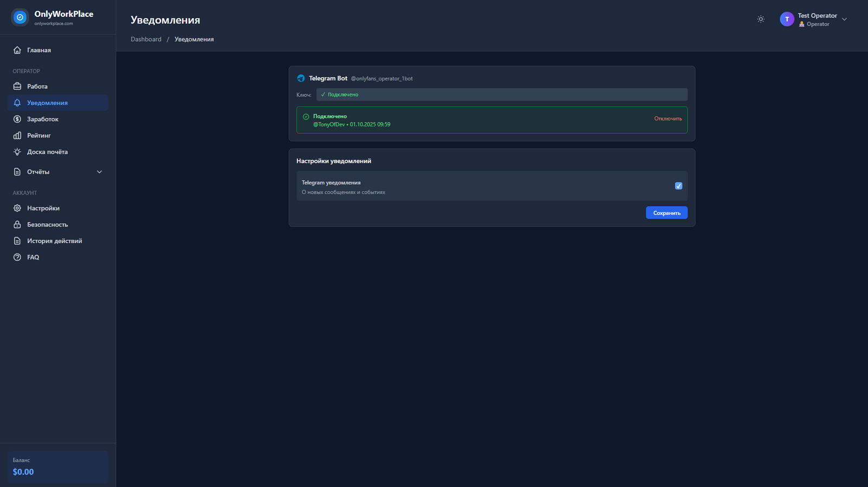Expand the Отчёты submenu chevron

click(99, 172)
